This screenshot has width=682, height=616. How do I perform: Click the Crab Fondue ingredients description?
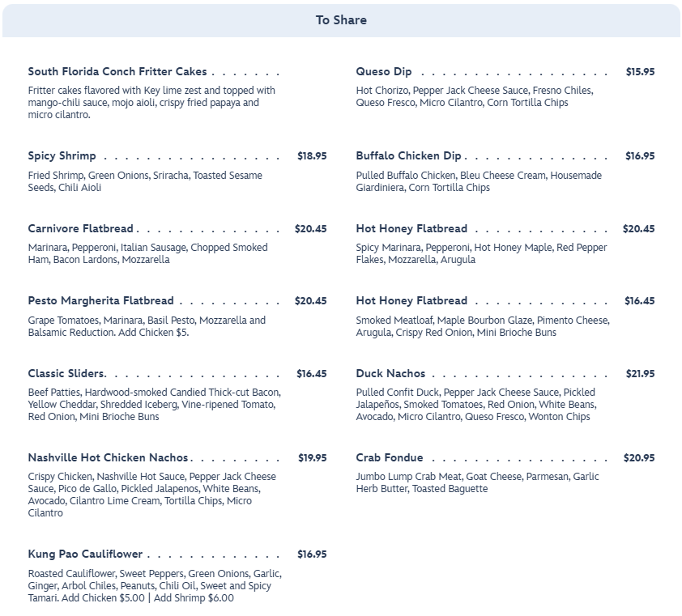coord(477,482)
